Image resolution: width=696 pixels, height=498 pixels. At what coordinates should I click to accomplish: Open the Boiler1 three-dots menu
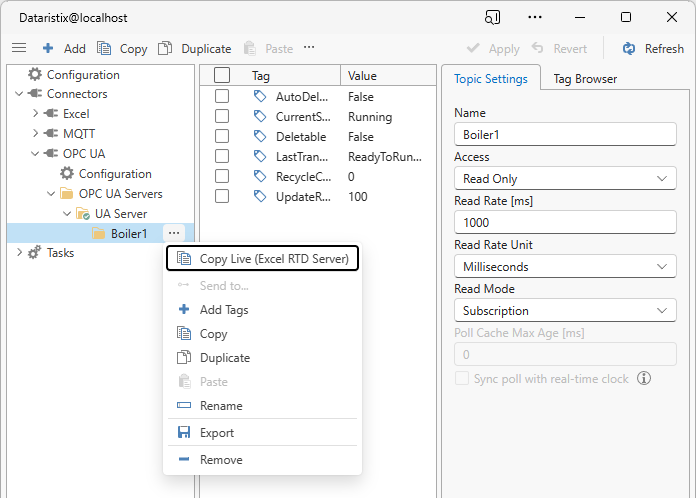[x=174, y=233]
